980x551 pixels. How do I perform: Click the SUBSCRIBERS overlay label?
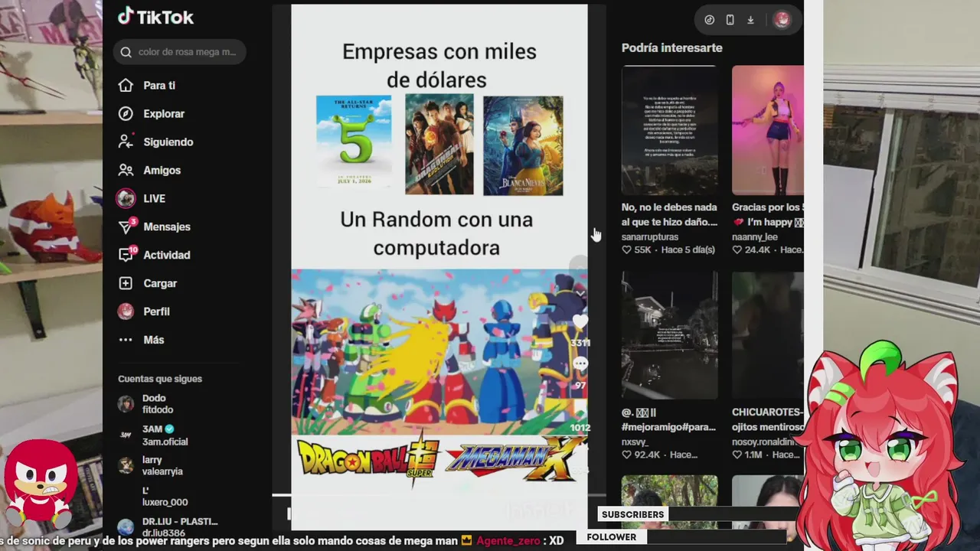pos(632,514)
